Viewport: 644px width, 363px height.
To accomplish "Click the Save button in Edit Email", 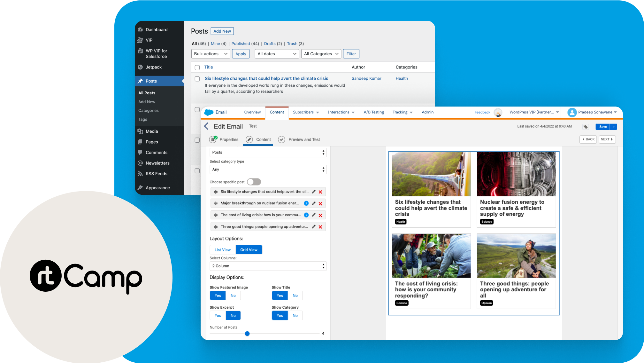I will [603, 127].
